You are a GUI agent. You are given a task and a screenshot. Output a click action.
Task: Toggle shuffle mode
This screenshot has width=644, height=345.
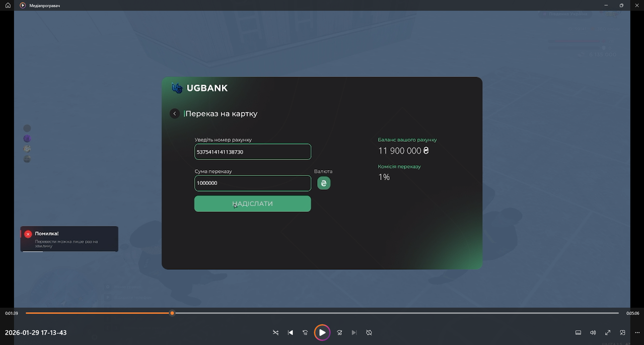click(x=275, y=332)
